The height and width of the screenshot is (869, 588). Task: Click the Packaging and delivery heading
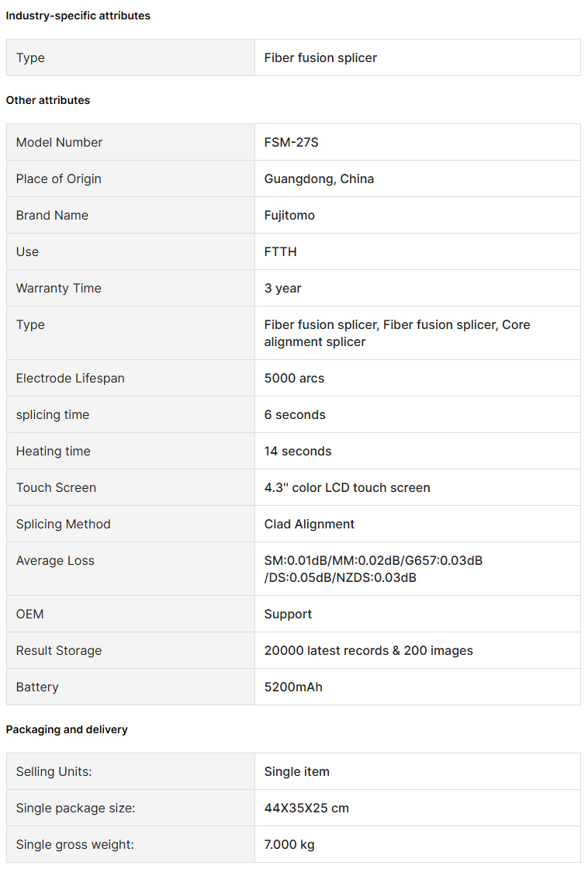pos(67,729)
